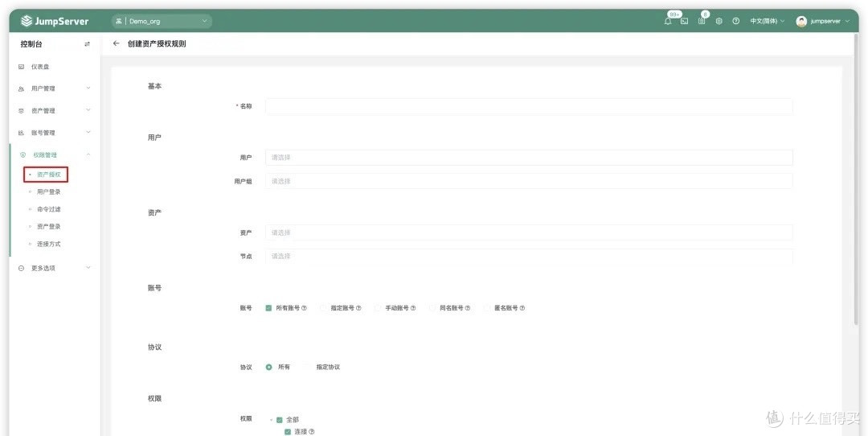Go to 资产授权 submenu item

click(49, 175)
